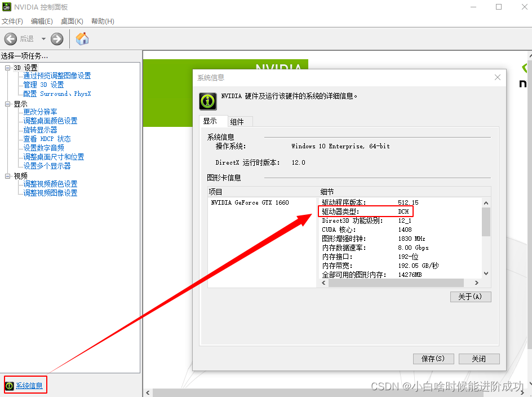Open 旋转显示器
Viewport: 532px width, 397px height.
pos(40,130)
